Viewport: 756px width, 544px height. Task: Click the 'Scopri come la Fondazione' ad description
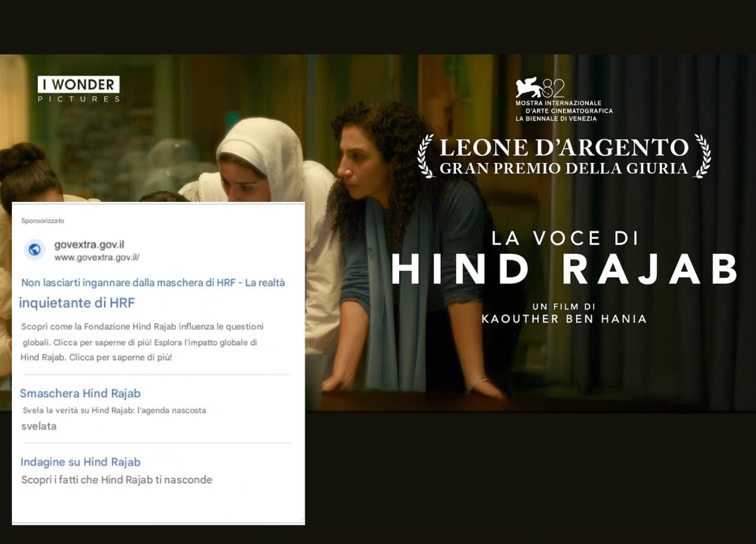tap(142, 342)
